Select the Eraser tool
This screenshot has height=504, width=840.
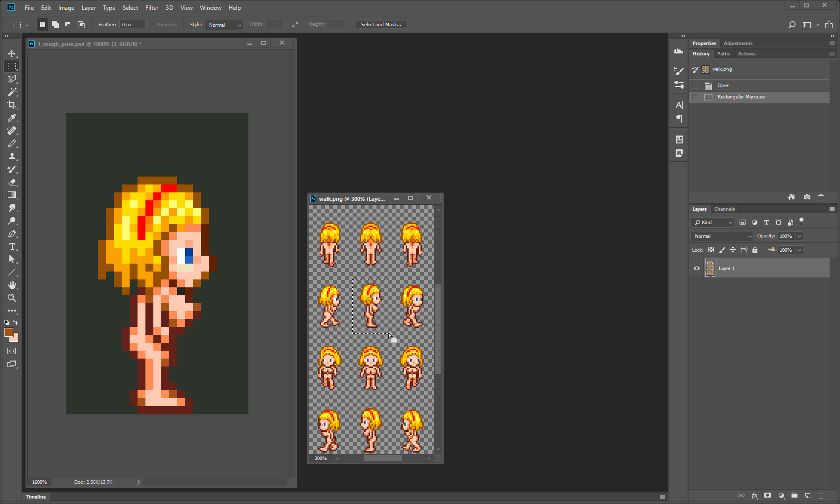click(12, 182)
